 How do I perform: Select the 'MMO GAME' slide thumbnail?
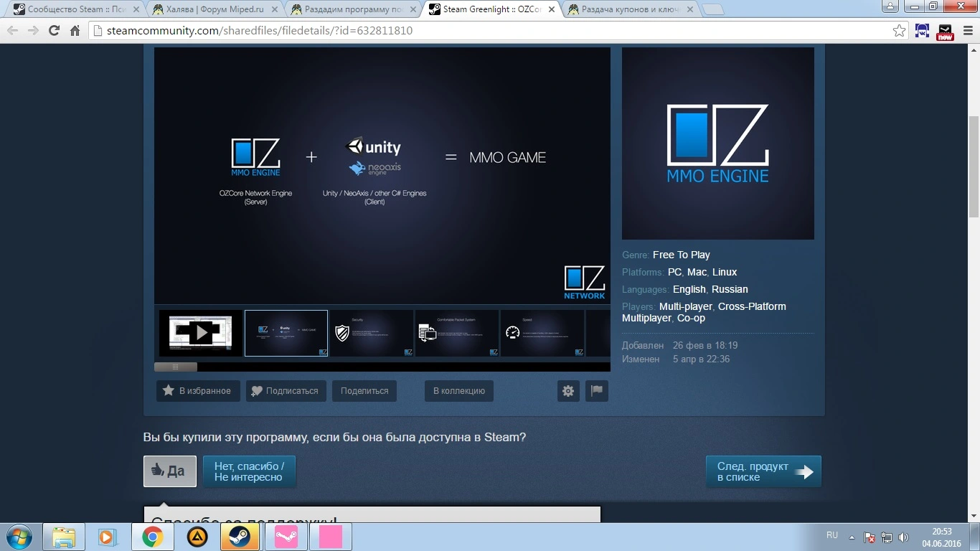point(286,333)
